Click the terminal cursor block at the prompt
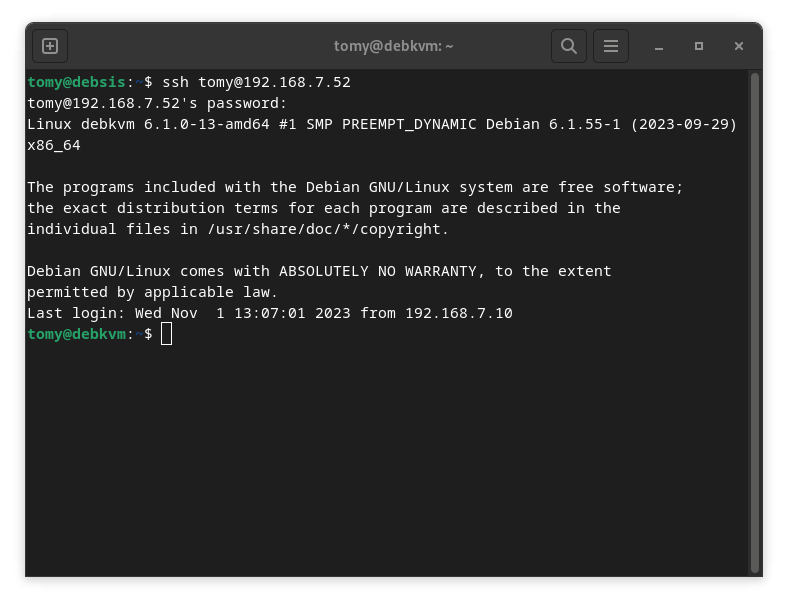Viewport: 788px width, 605px height. coord(166,334)
